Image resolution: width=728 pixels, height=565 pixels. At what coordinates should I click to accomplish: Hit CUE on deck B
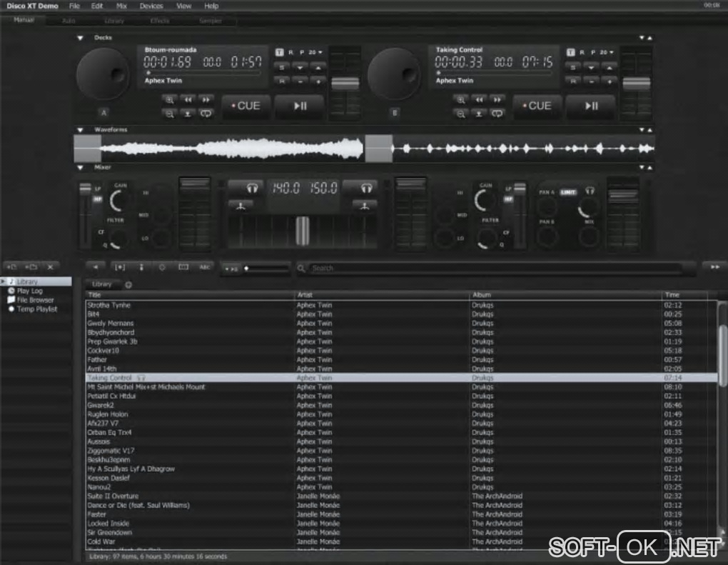point(537,106)
